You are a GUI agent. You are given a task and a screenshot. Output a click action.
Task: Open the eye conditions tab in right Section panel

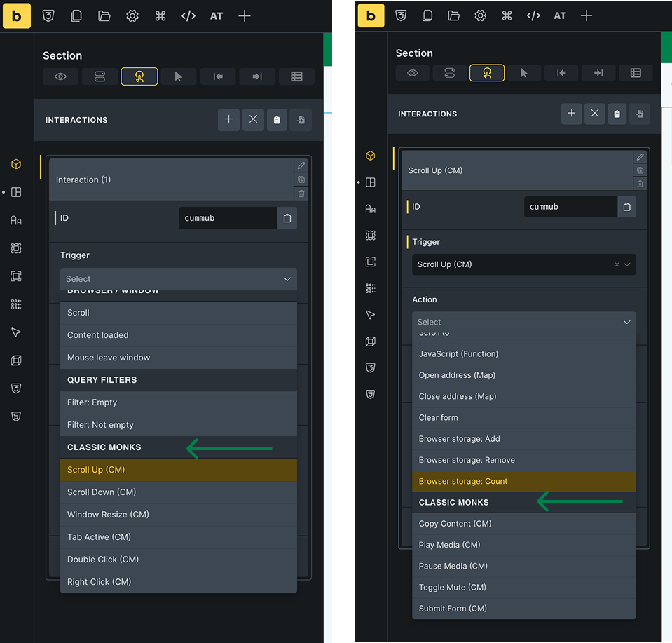(412, 73)
